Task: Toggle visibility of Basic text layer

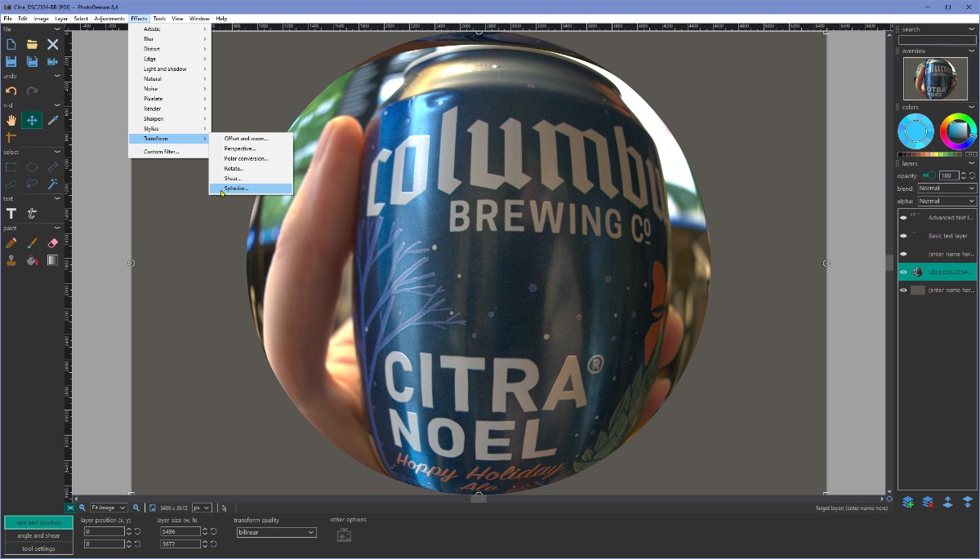Action: point(903,236)
